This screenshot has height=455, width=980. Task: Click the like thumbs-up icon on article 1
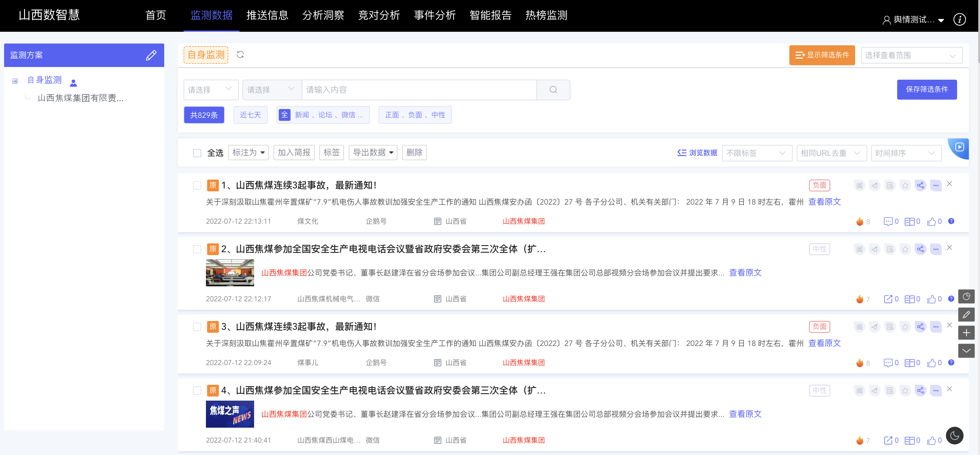click(x=931, y=222)
